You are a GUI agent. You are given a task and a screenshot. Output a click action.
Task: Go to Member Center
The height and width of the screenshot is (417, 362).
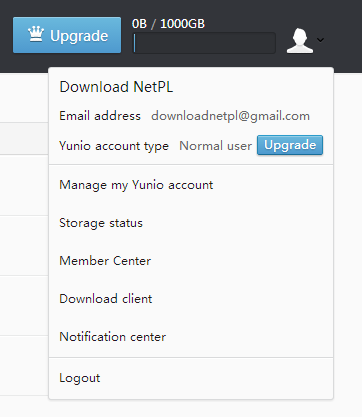pyautogui.click(x=105, y=261)
